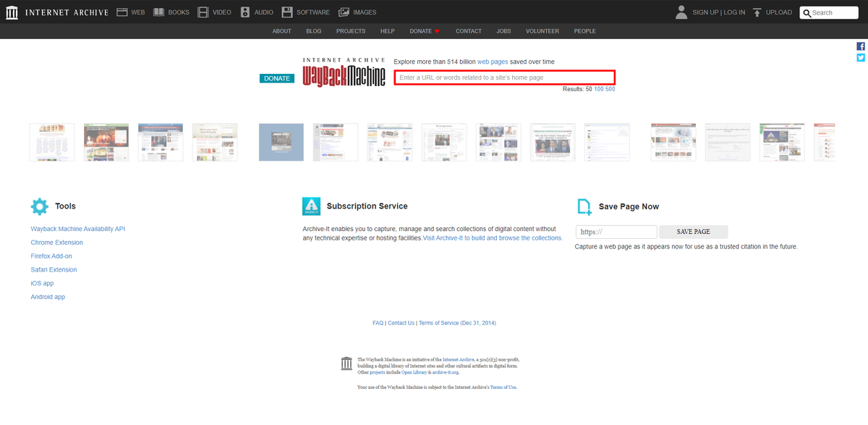Click the magnifier icon in top search

(x=807, y=12)
